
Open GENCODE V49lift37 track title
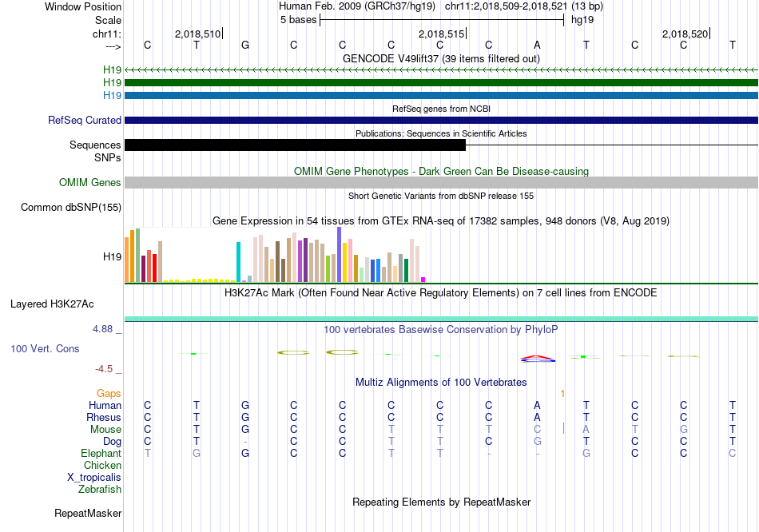click(x=441, y=58)
